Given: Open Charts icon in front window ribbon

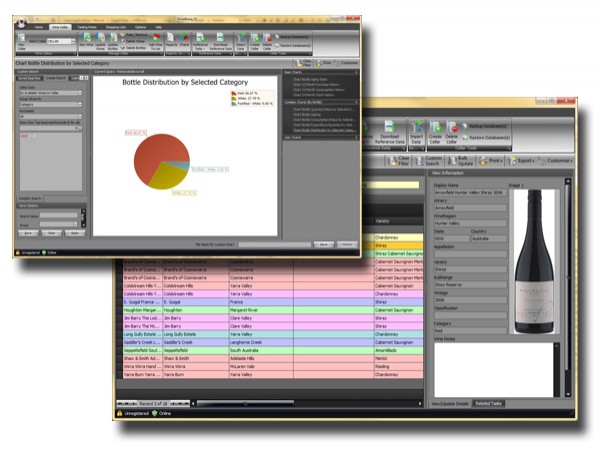Looking at the screenshot, I should pos(184,40).
